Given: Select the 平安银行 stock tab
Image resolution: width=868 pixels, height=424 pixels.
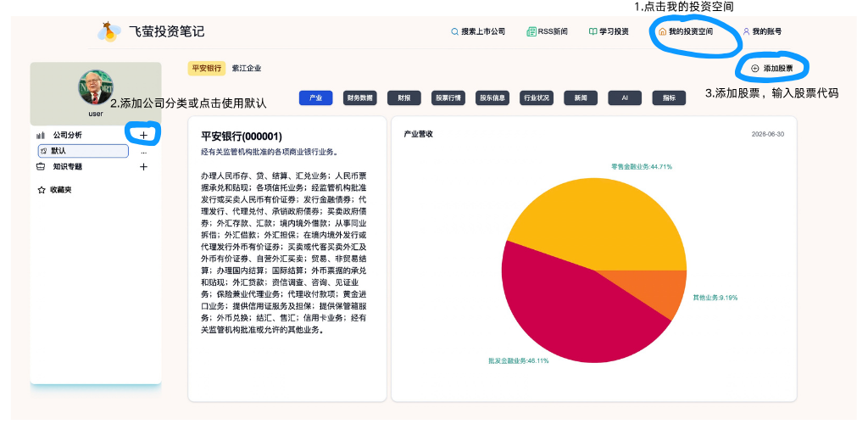Looking at the screenshot, I should [207, 69].
